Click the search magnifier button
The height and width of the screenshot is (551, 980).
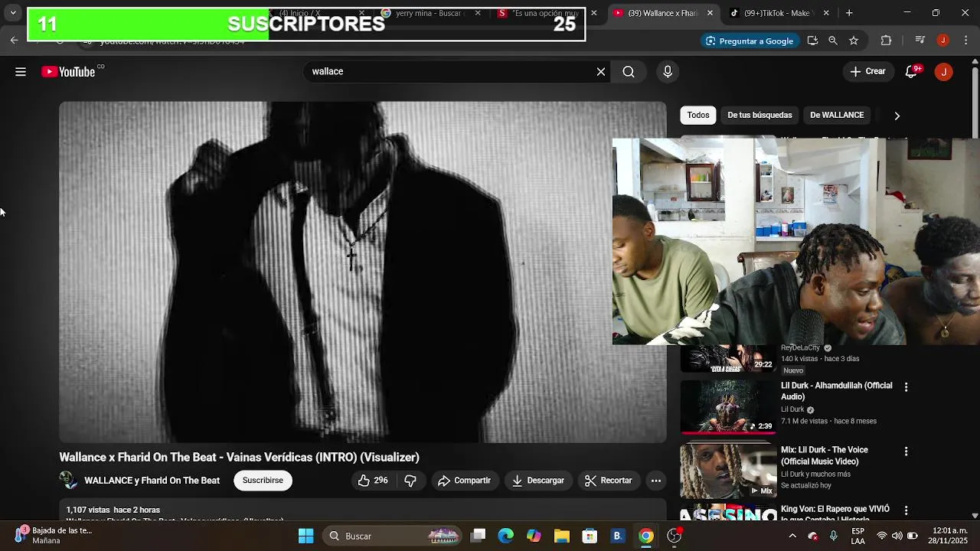click(x=629, y=71)
